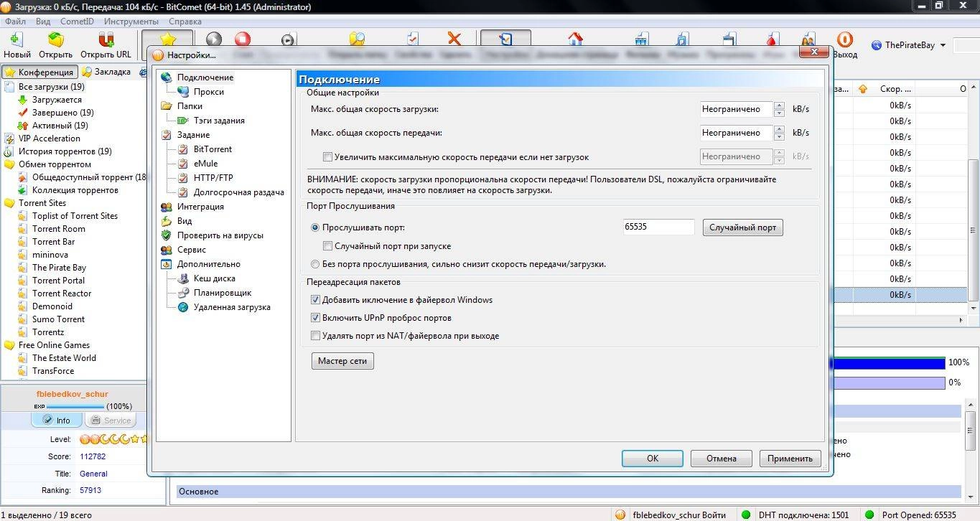This screenshot has width=980, height=521.
Task: Switch to the Закладка tab
Action: [x=107, y=72]
